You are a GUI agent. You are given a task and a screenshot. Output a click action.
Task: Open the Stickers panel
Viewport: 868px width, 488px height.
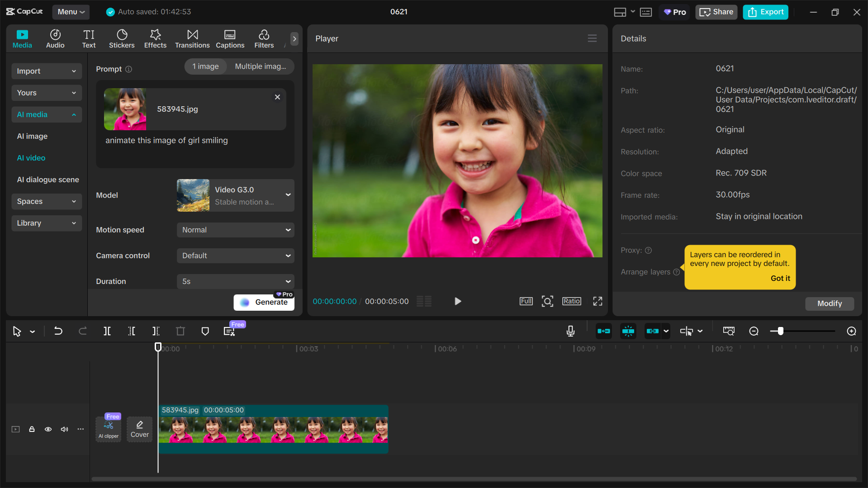click(x=122, y=38)
